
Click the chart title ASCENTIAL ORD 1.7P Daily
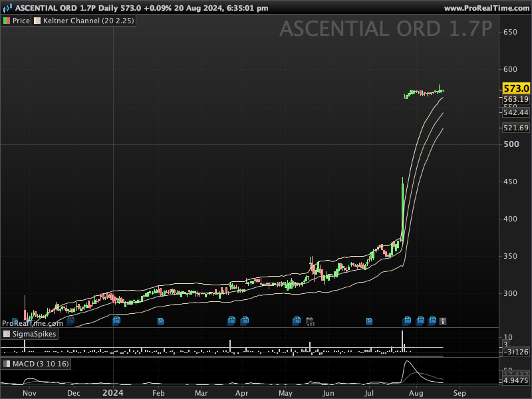pos(67,8)
